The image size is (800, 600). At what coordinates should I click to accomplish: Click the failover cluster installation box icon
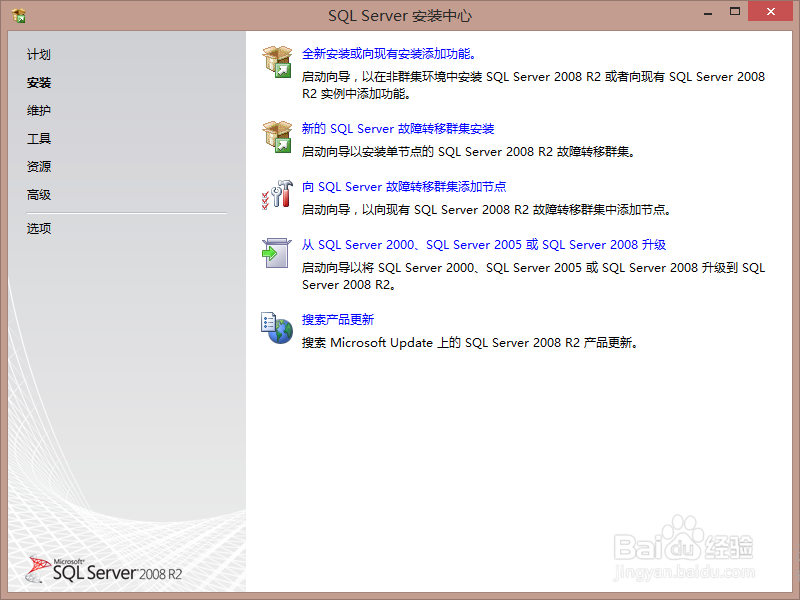coord(277,137)
